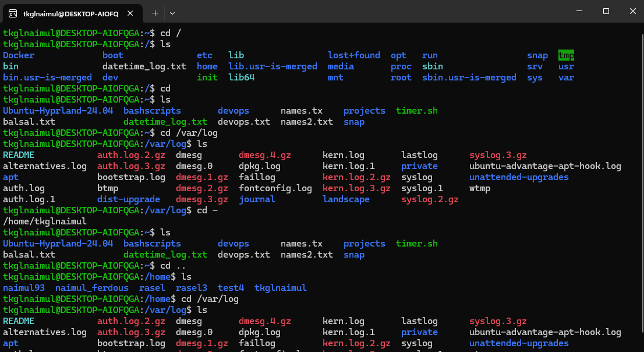This screenshot has height=352, width=644.
Task: Maximize the terminal window
Action: point(606,12)
